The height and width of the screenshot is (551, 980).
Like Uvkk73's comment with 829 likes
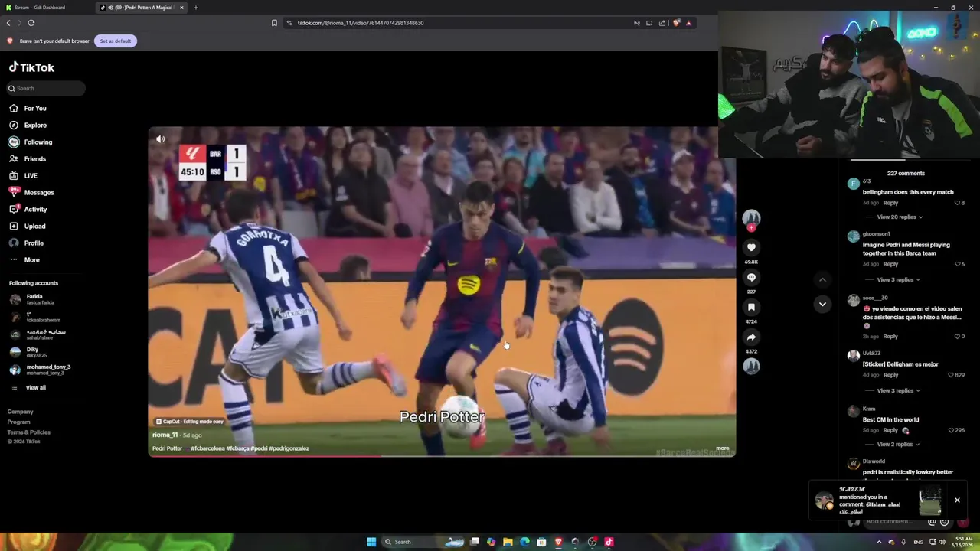pos(952,375)
